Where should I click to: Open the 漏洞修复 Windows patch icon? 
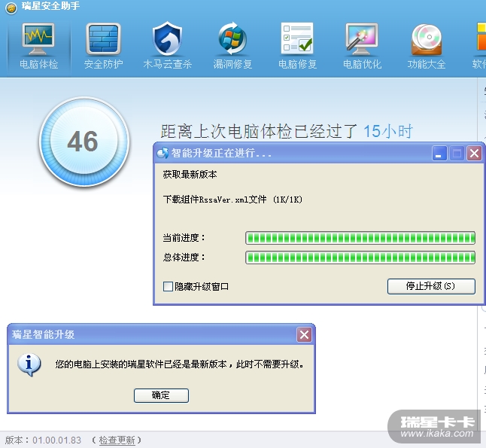232,38
